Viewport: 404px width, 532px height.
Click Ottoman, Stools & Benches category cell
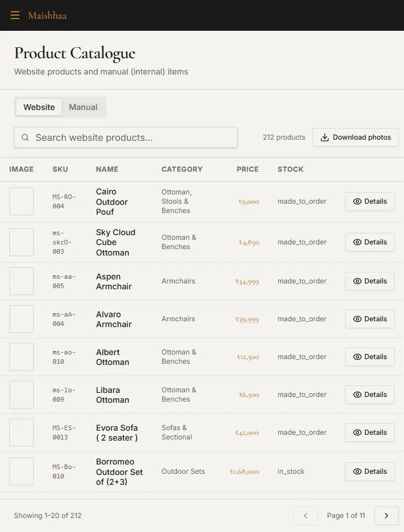click(x=177, y=201)
